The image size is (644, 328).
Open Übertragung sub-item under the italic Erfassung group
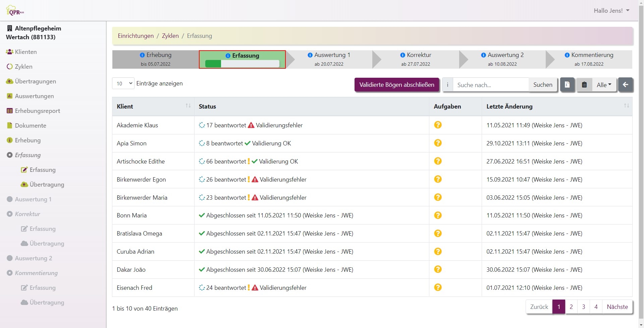tap(43, 185)
